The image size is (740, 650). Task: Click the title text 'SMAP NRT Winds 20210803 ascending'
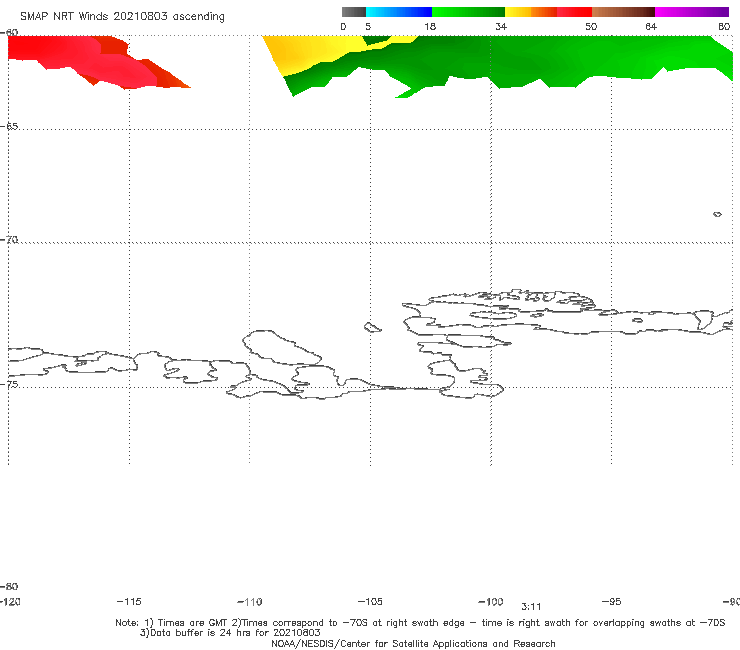point(122,17)
